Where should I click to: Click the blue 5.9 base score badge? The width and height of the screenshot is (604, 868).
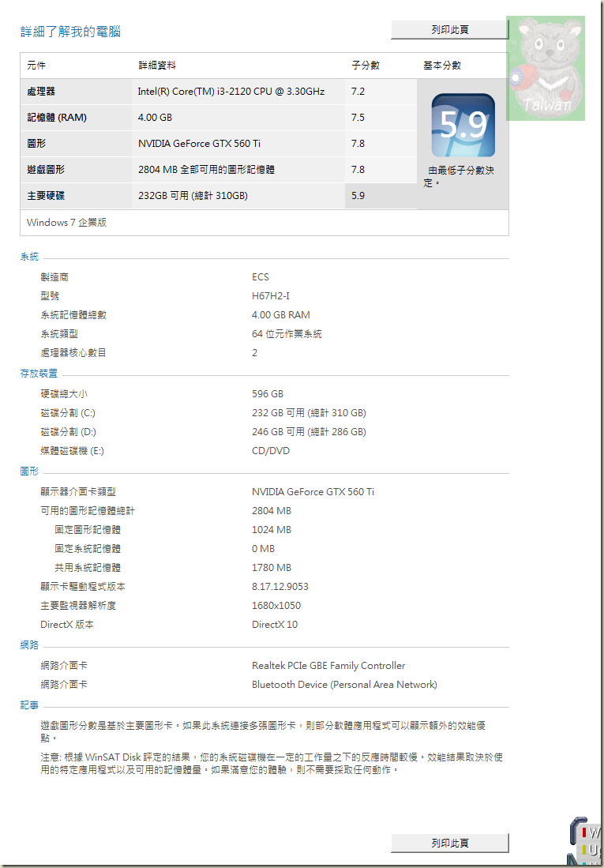point(463,125)
